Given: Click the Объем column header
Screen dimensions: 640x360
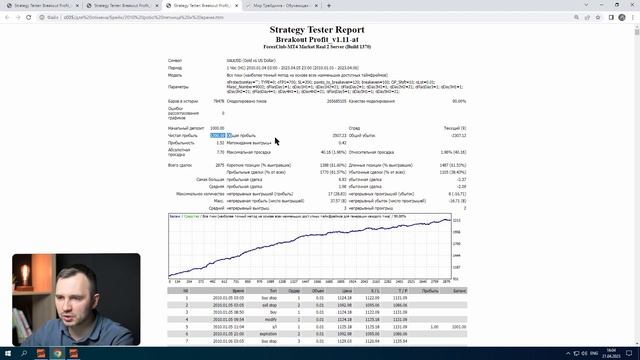Looking at the screenshot, I should (x=318, y=291).
